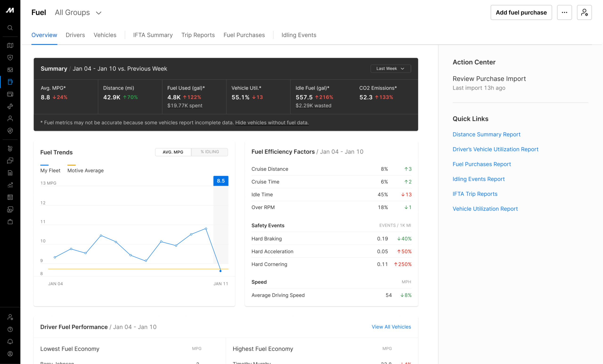Select the 8.5 MPG data point tooltip
Screen dimensions: 603x364
(x=220, y=181)
